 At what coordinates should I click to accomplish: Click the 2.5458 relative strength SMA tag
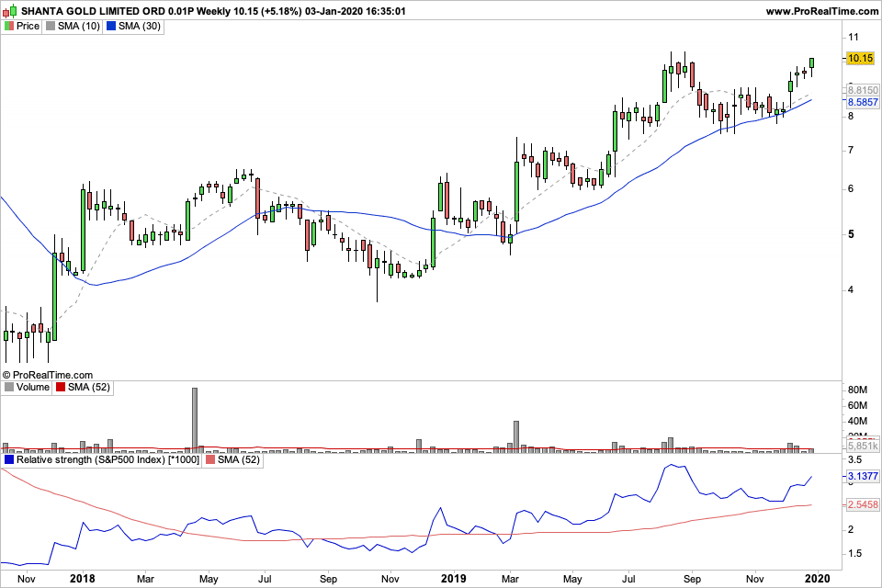(x=863, y=504)
